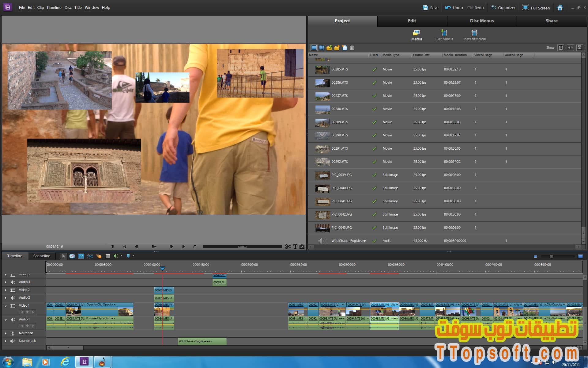Open the Time Stretch tool
Viewport: 588px width, 368px height.
(72, 256)
